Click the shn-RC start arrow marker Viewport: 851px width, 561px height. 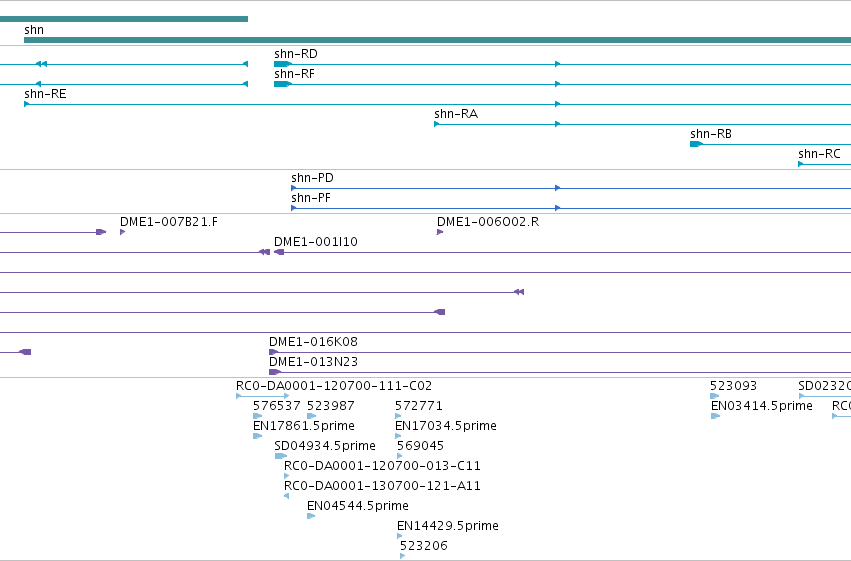(800, 164)
